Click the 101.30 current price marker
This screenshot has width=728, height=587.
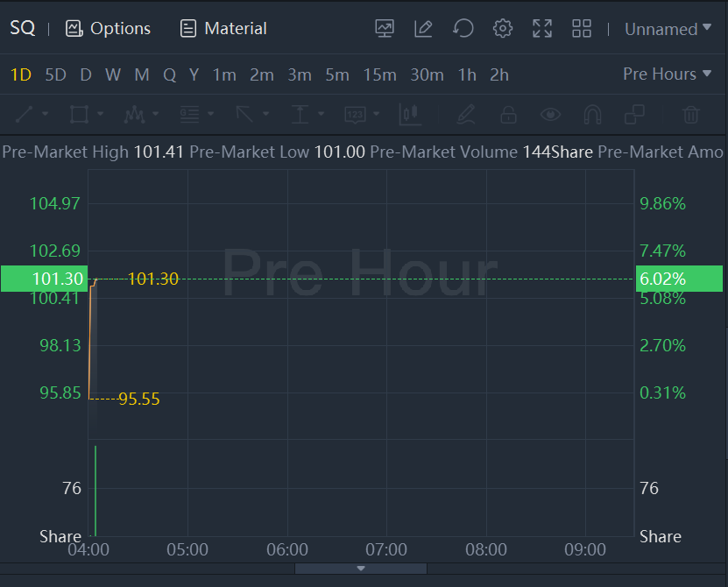[44, 279]
